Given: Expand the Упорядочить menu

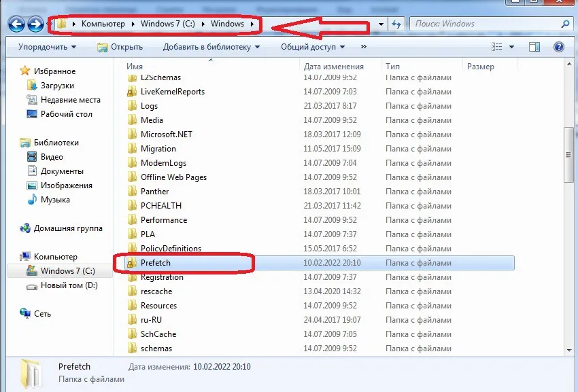Looking at the screenshot, I should [x=47, y=47].
